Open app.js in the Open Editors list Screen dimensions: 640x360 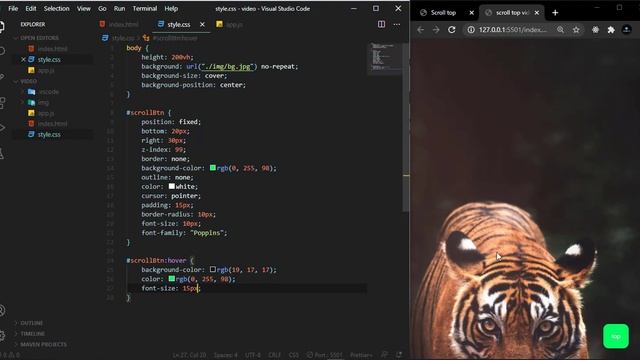[46, 70]
